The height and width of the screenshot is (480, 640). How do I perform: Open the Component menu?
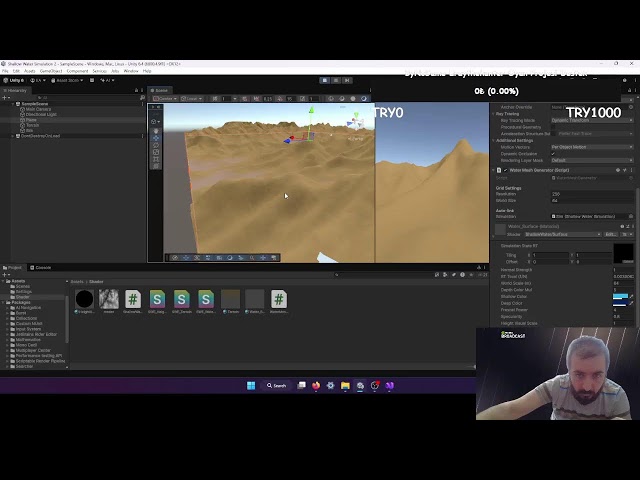(77, 71)
